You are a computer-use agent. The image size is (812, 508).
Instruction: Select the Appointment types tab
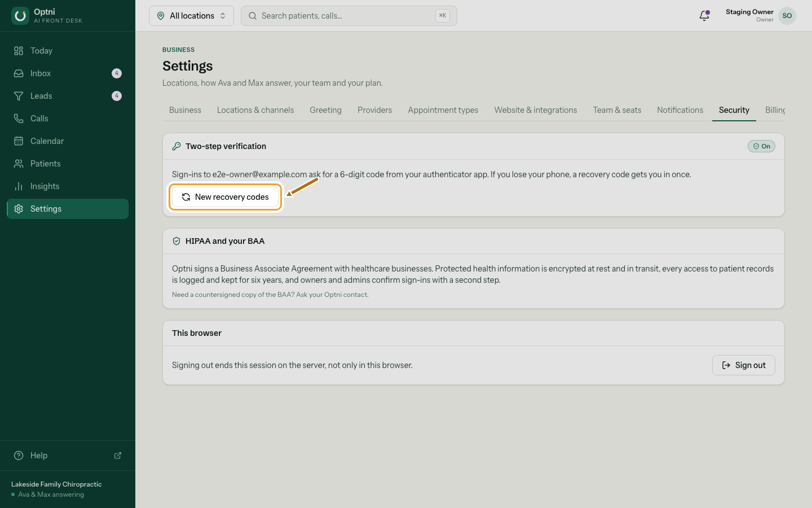coord(443,110)
